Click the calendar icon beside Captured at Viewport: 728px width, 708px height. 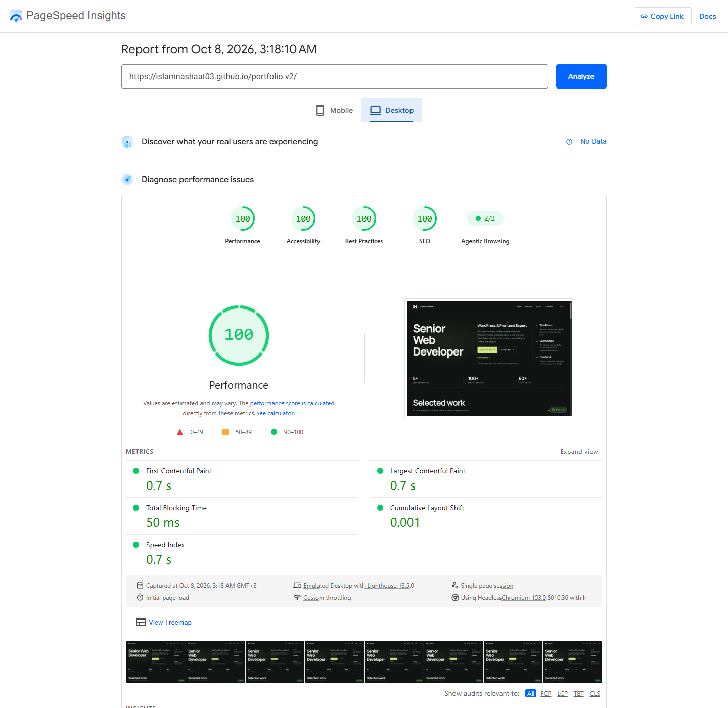[140, 585]
